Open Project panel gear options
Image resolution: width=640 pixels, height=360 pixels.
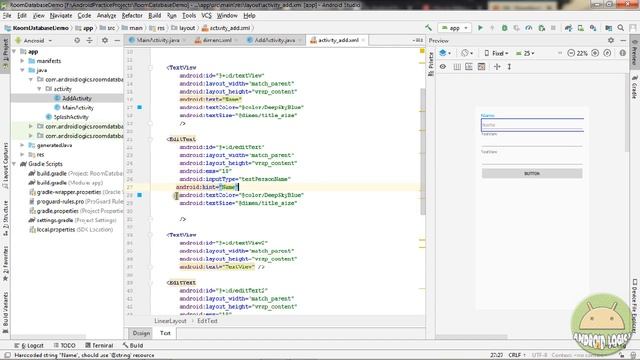[105, 40]
